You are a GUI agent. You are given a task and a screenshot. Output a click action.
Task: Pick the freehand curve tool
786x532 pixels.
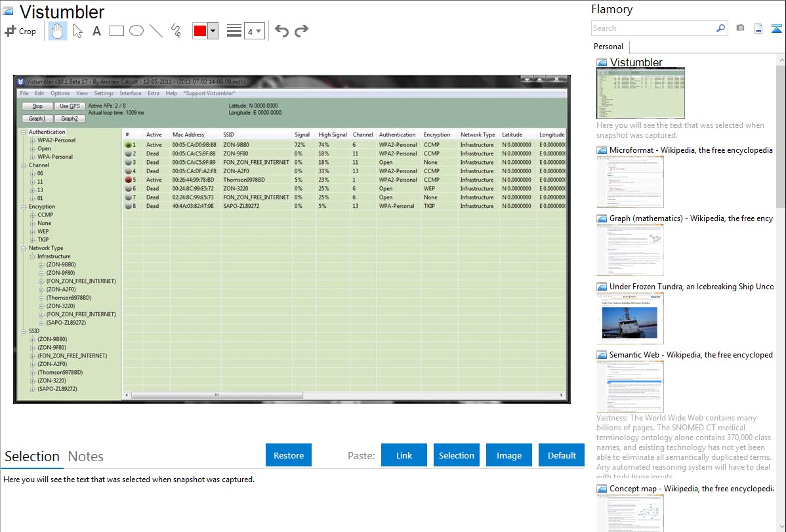[x=176, y=31]
